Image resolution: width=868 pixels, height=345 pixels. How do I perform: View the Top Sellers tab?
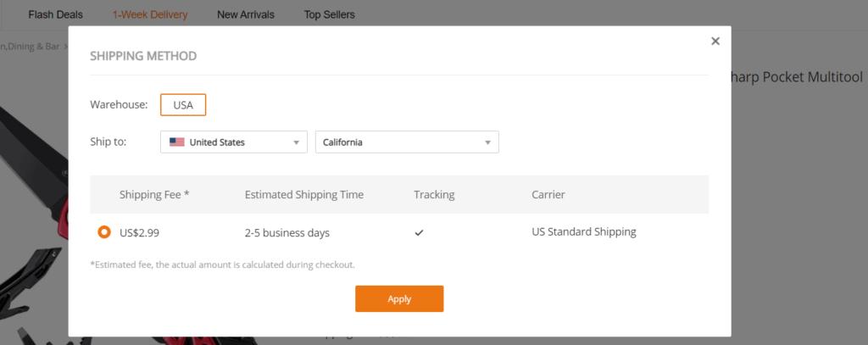click(330, 14)
